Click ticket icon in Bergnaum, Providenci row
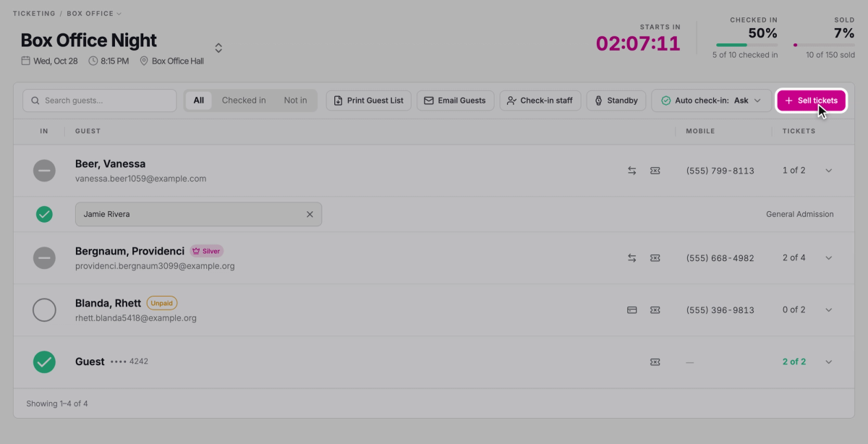The width and height of the screenshot is (868, 444). [x=655, y=257]
